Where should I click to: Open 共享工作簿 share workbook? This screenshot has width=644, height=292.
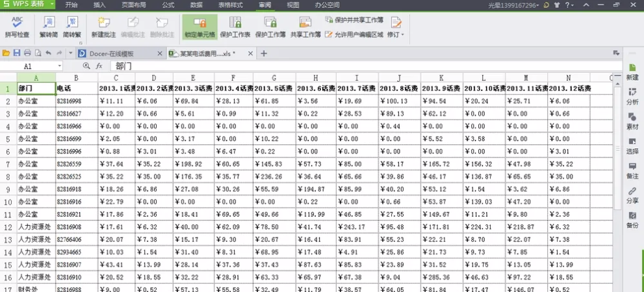tap(305, 27)
